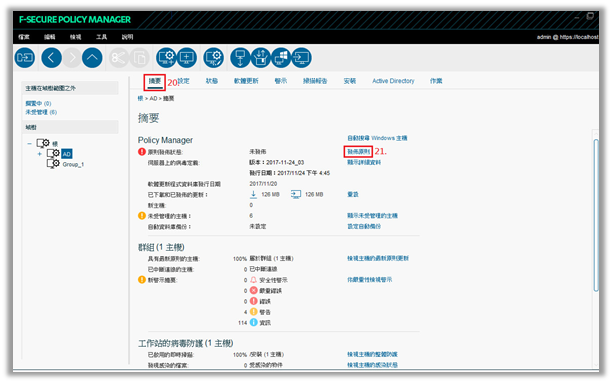612x383 pixels.
Task: Click the download arrow icon beside 126 MB
Action: pyautogui.click(x=253, y=194)
